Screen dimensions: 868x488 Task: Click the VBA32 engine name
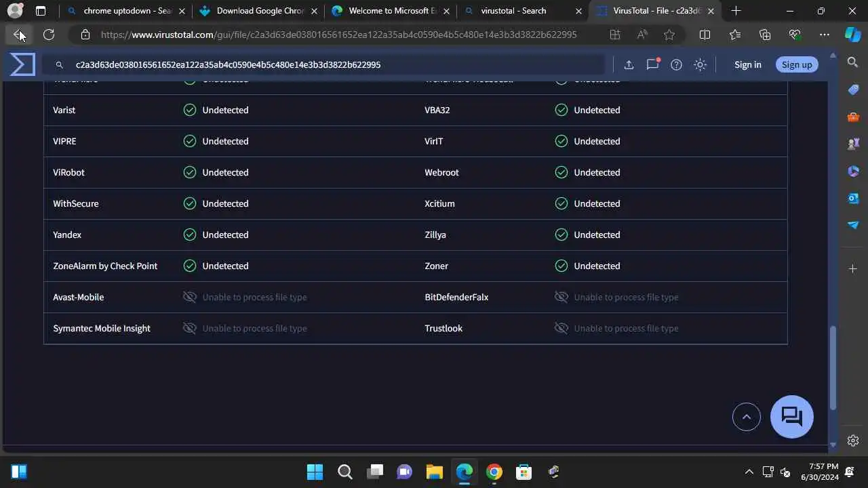tap(437, 110)
